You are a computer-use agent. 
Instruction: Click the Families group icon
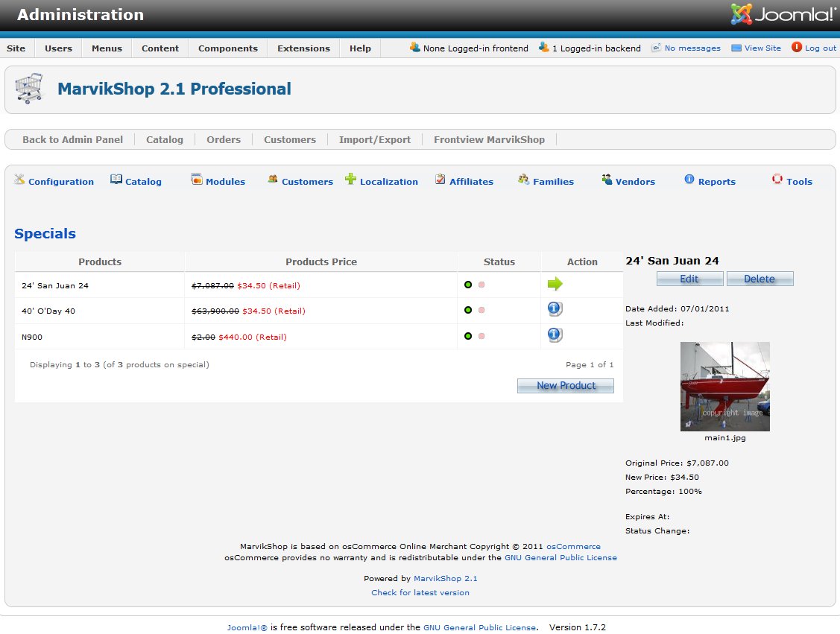tap(523, 180)
